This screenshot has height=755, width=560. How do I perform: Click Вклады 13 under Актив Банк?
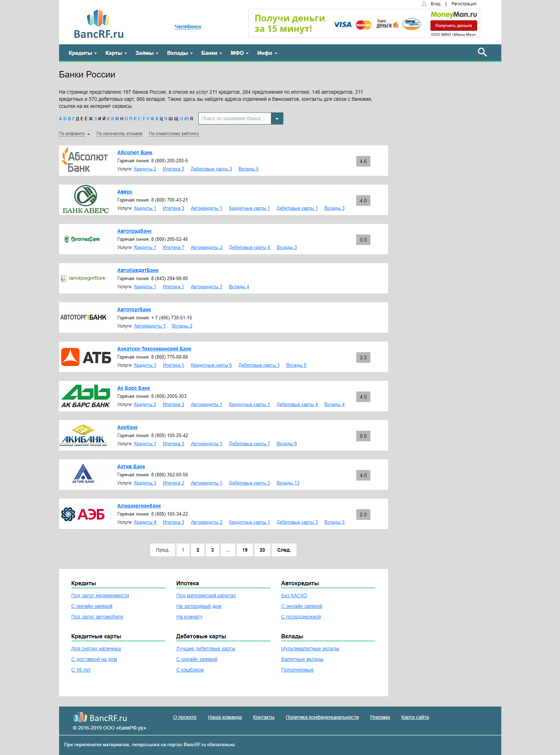288,483
